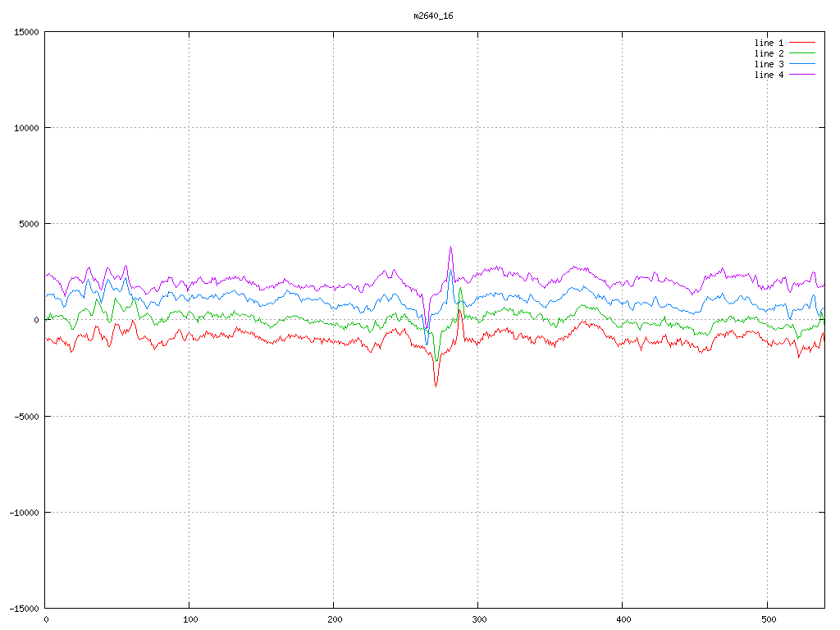Click the 'line 3' legend label

pyautogui.click(x=769, y=64)
